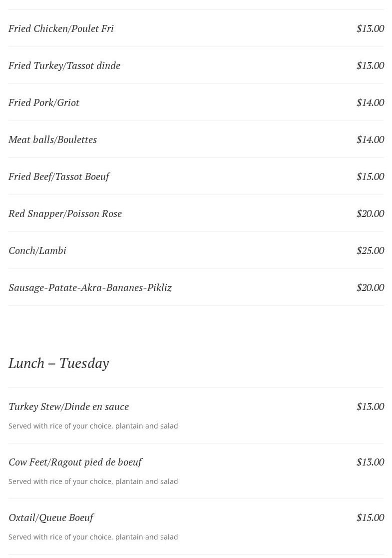
Task: Click Fried Beef/Tassot Boeuf item
Action: point(59,176)
